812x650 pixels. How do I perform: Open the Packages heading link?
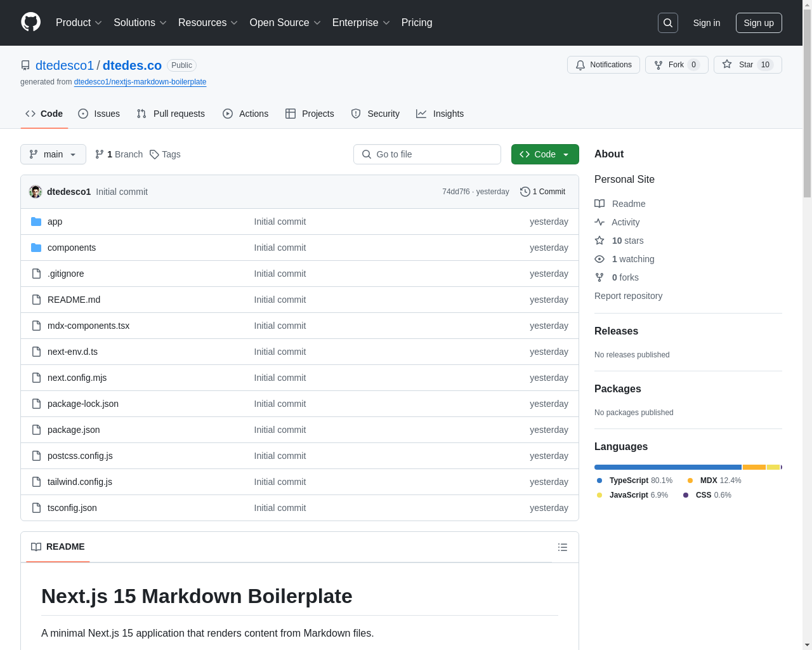coord(617,389)
